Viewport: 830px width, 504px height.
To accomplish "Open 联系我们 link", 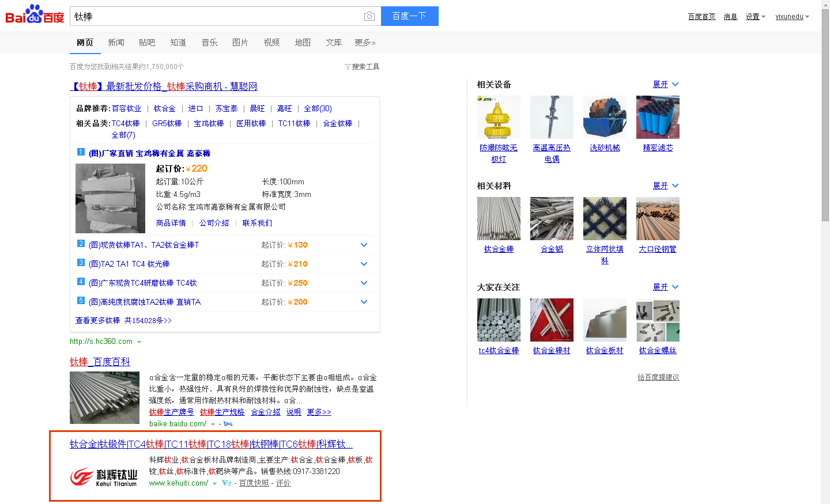I will coord(257,223).
